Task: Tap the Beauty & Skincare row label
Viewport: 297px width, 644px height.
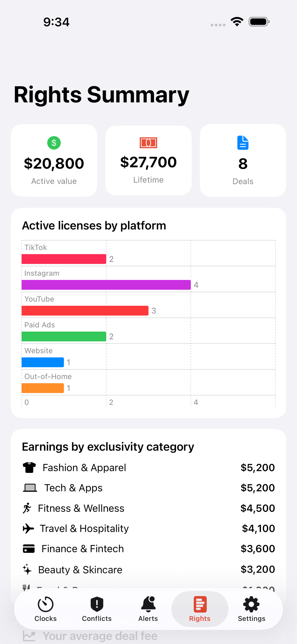Action: coord(80,570)
